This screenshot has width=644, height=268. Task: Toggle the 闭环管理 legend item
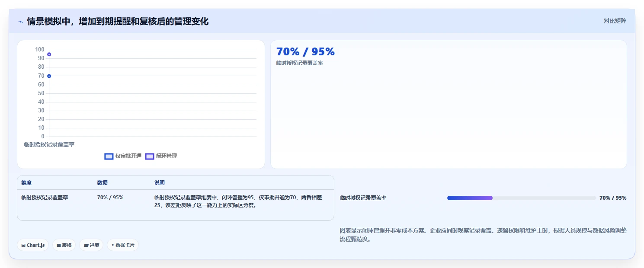[x=161, y=156]
